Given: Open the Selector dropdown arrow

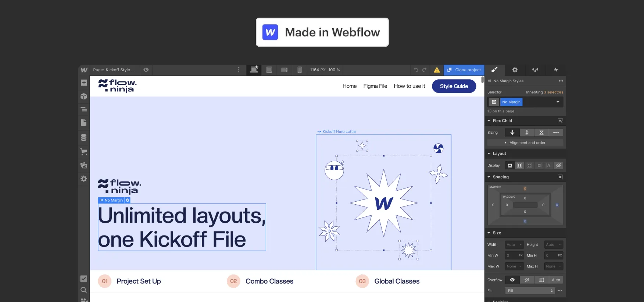Looking at the screenshot, I should (558, 102).
